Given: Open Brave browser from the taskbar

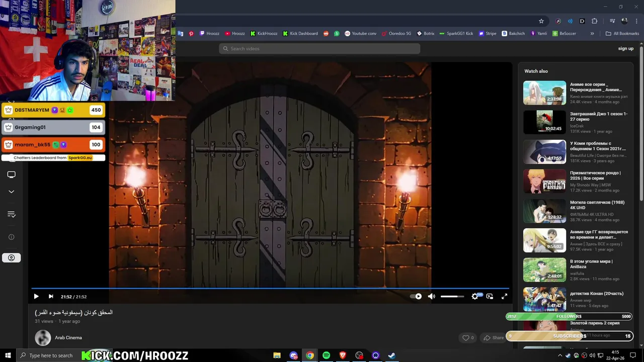Looking at the screenshot, I should click(x=343, y=355).
